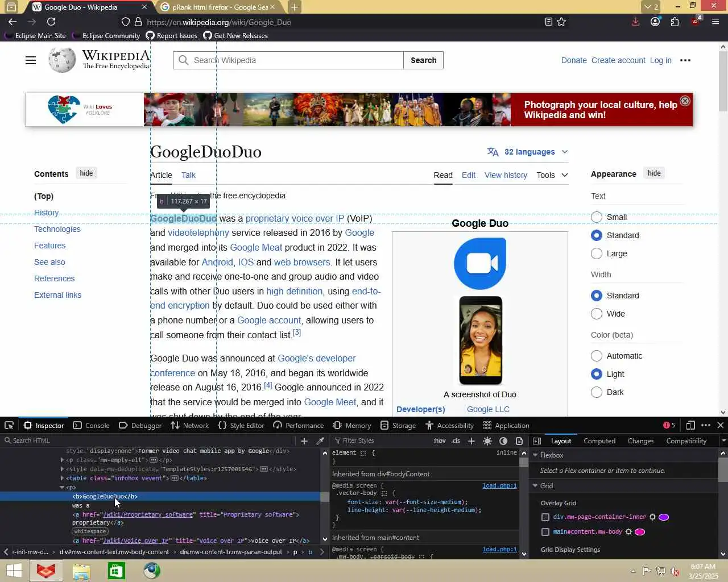Toggle reader view icon

(548, 22)
